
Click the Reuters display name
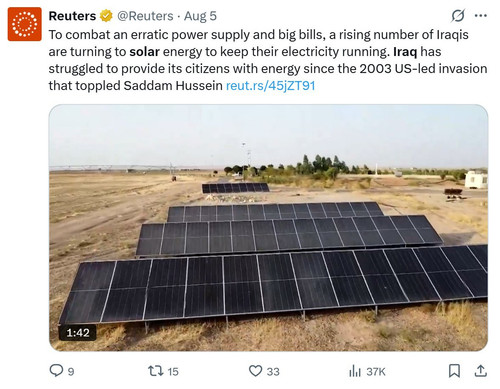click(72, 16)
